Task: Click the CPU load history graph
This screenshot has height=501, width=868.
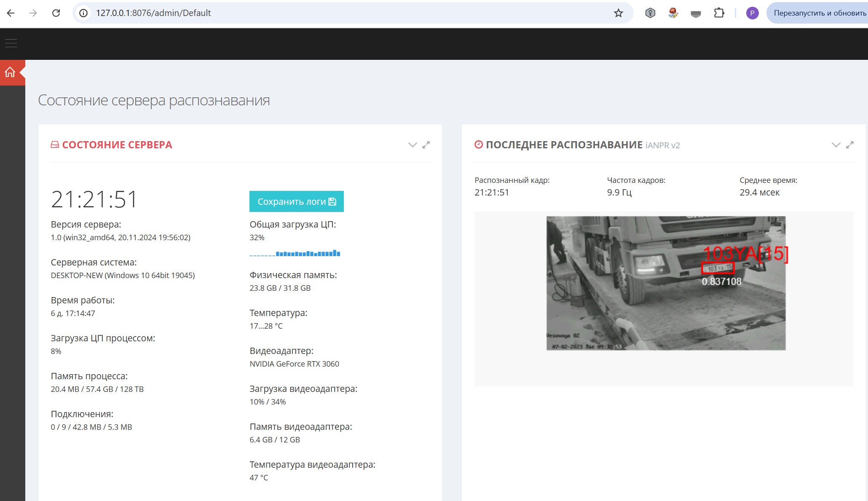Action: coord(295,253)
